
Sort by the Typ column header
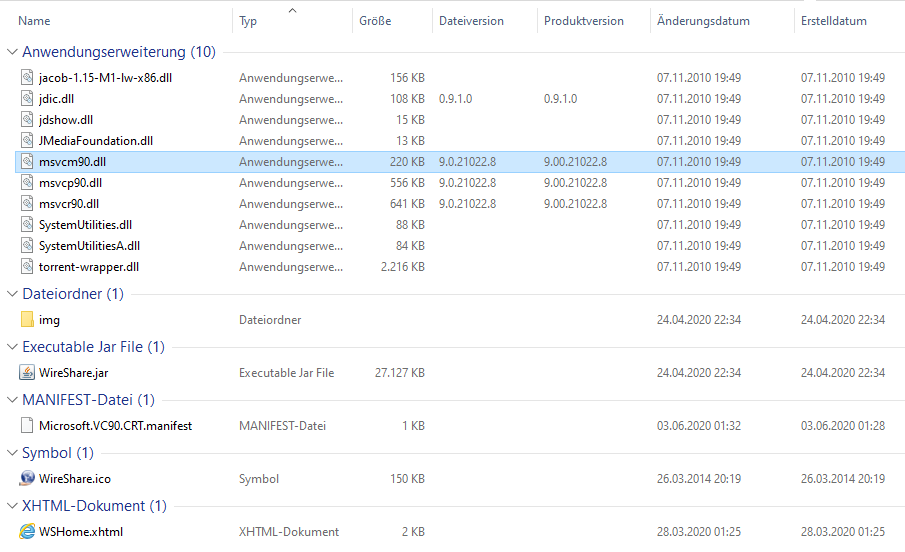pos(248,21)
